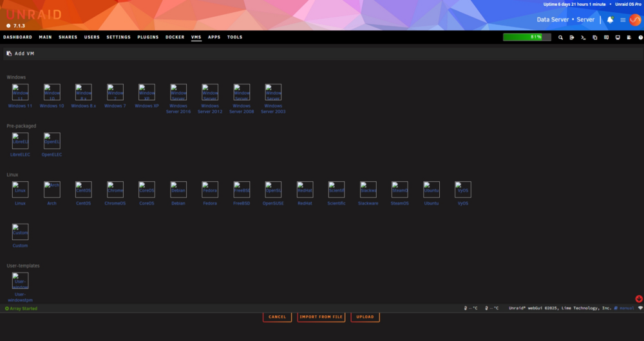Choose the FreeBSD template icon
644x341 pixels.
click(x=241, y=190)
